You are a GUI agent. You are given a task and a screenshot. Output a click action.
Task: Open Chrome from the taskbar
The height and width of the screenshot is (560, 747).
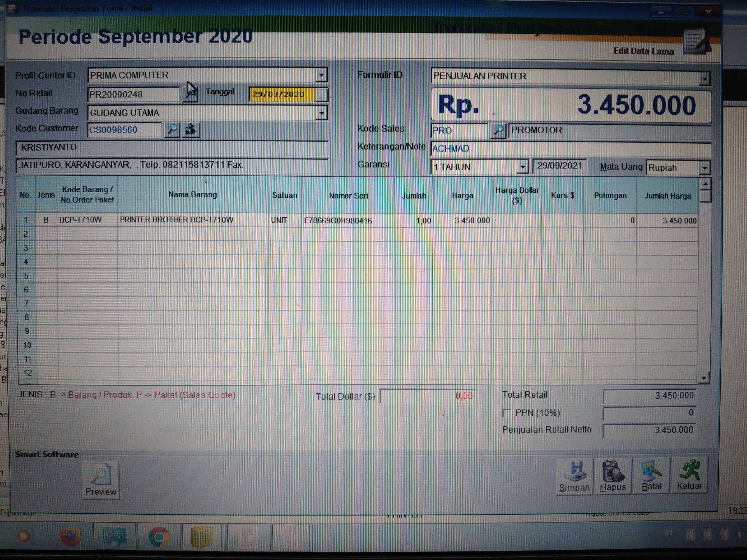159,537
